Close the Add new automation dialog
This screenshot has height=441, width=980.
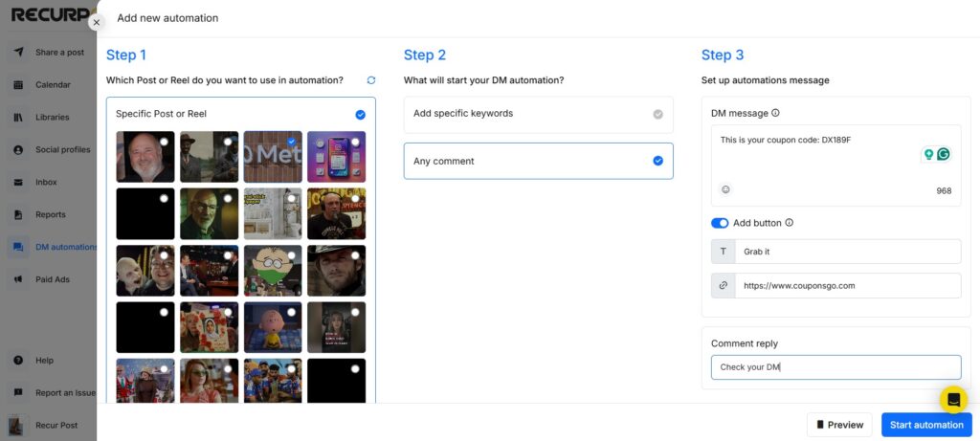tap(96, 21)
